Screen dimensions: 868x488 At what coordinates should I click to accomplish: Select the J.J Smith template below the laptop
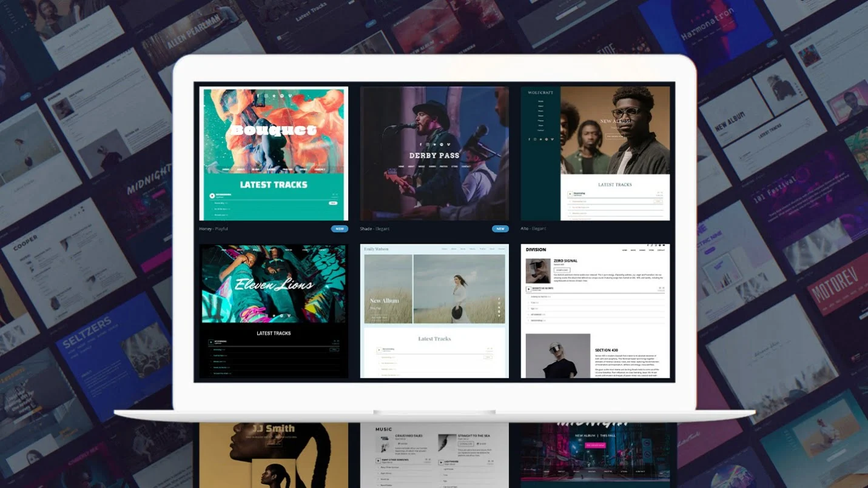(x=274, y=455)
